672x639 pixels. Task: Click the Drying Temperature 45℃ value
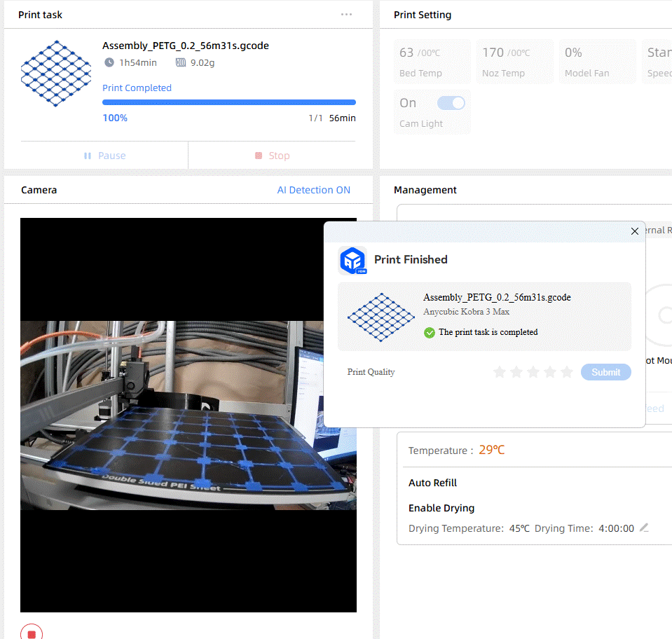(519, 528)
